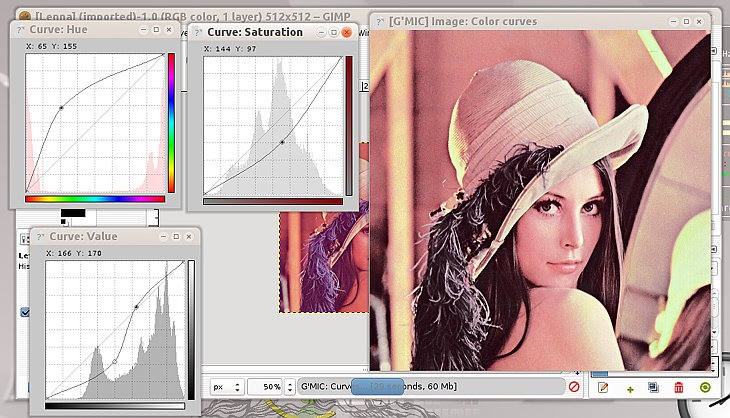Screen dimensions: 730x418
Task: Click the GIMP main window title text
Action: click(193, 17)
